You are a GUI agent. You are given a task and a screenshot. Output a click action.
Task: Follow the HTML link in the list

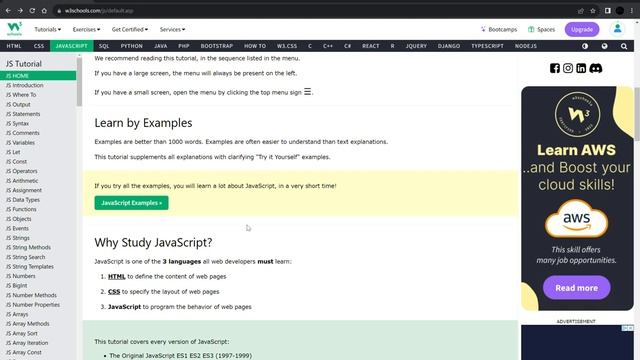[116, 276]
